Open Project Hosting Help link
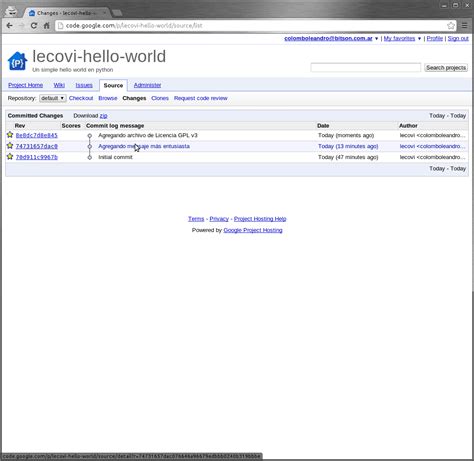Viewport: 474px width, 461px height. pos(260,219)
